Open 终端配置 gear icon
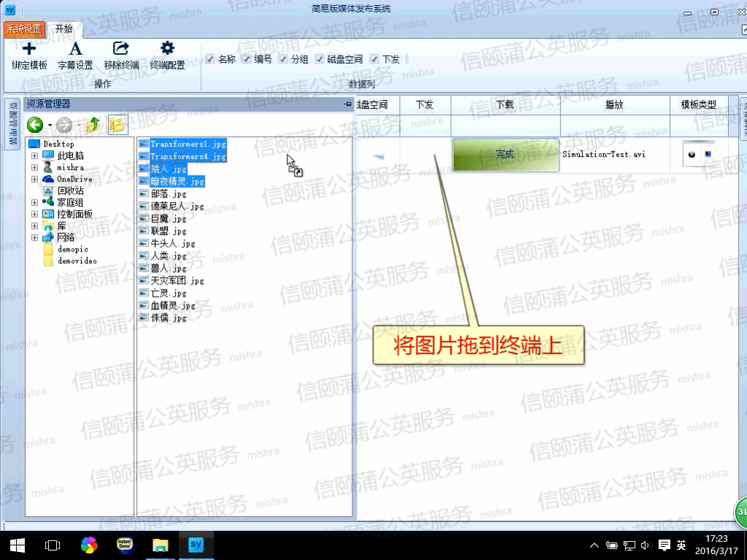The image size is (747, 560). point(167,49)
